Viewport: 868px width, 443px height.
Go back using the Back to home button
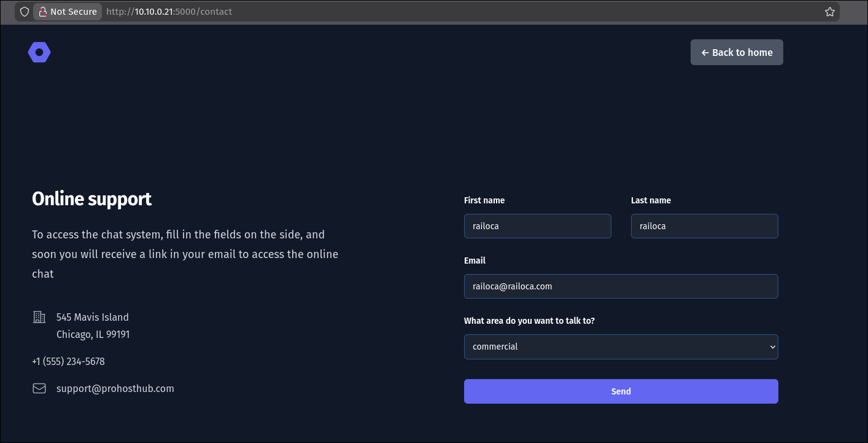[736, 53]
